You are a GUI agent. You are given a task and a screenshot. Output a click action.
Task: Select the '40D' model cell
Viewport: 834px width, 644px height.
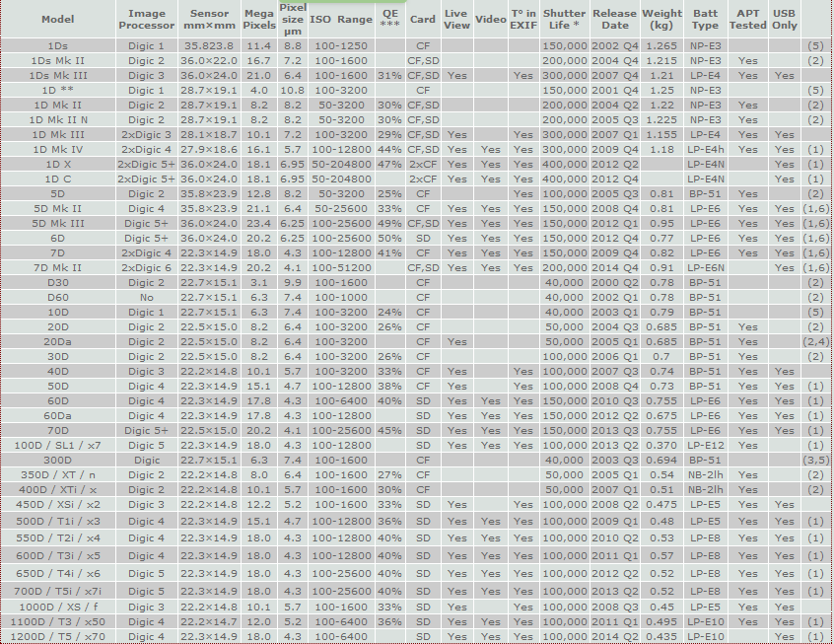pyautogui.click(x=57, y=372)
